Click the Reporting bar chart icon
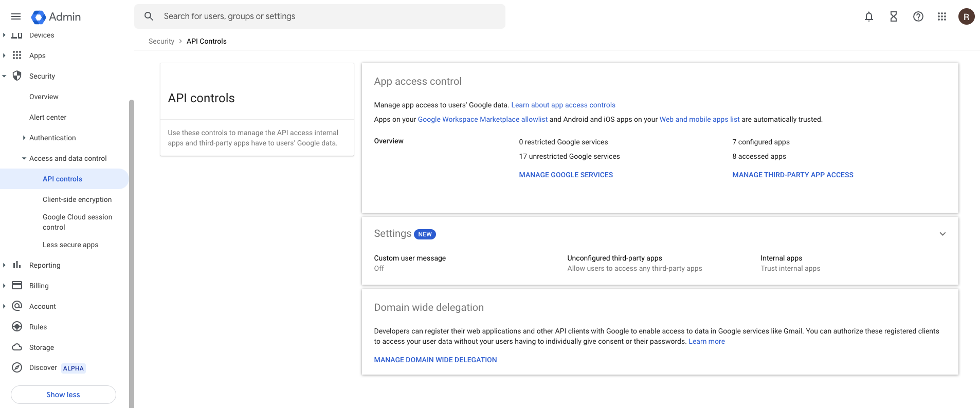 pos(17,265)
